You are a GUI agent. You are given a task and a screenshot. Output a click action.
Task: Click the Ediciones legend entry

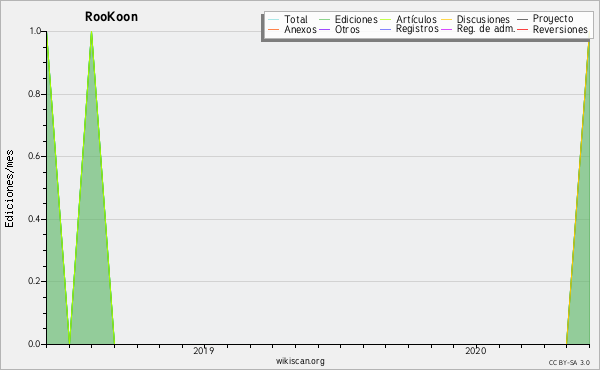point(356,19)
